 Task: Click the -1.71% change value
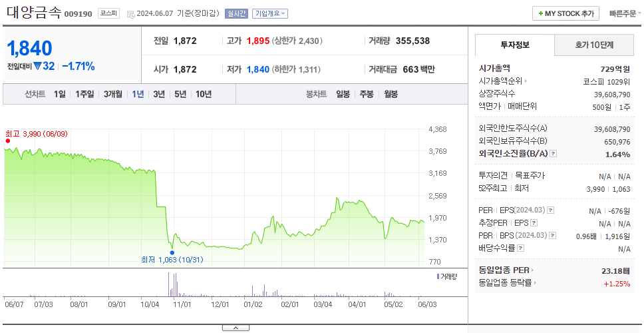[79, 66]
